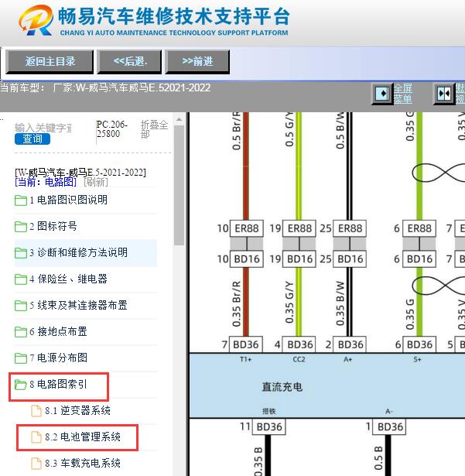This screenshot has height=476, width=465.
Task: Expand folder 5 线束及其连接器布置
Action: click(78, 305)
